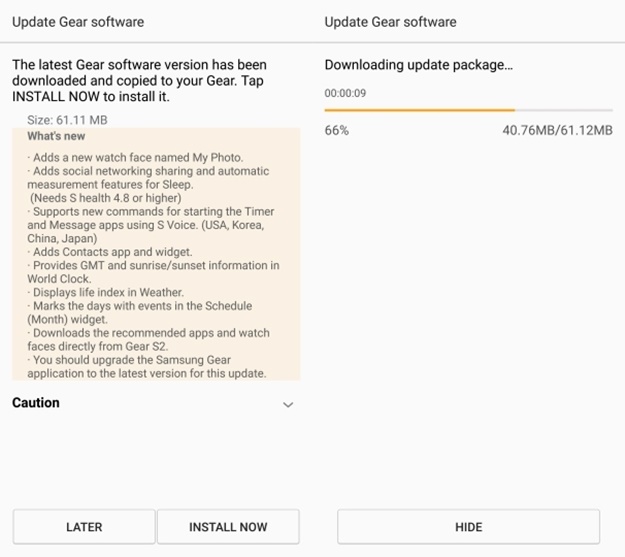Click the left Update Gear software title

pyautogui.click(x=77, y=22)
